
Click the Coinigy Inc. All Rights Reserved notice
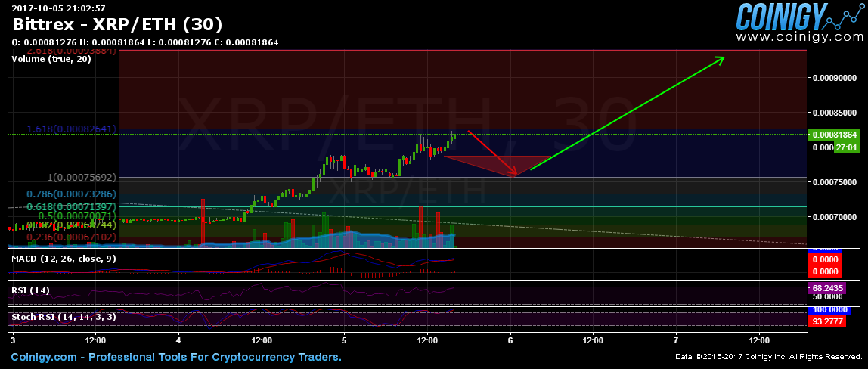point(767,358)
